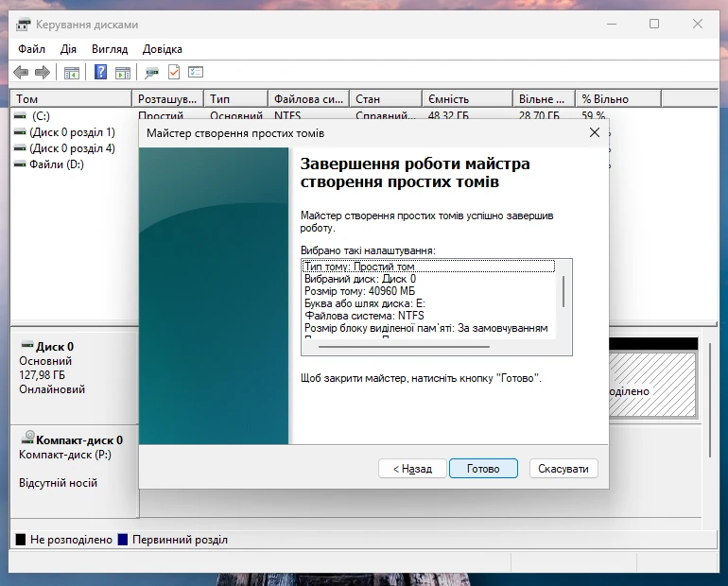Sort by the Тип column header
The height and width of the screenshot is (586, 728).
click(x=236, y=99)
